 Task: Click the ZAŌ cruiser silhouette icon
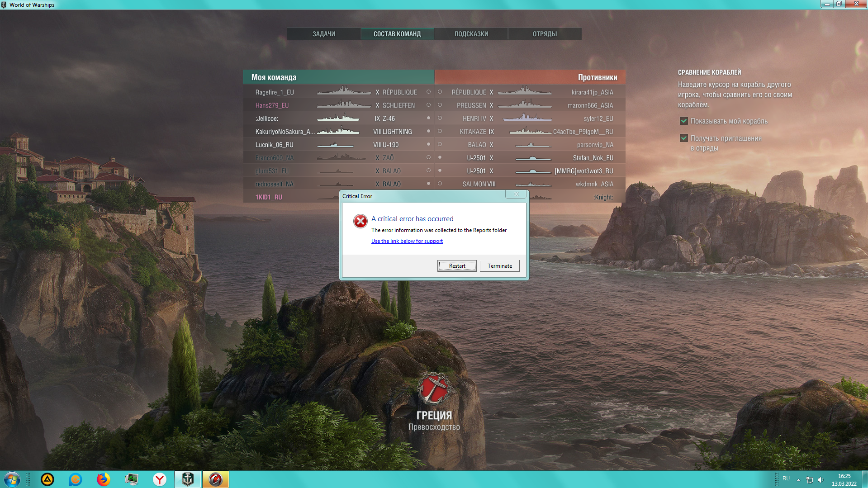click(341, 157)
